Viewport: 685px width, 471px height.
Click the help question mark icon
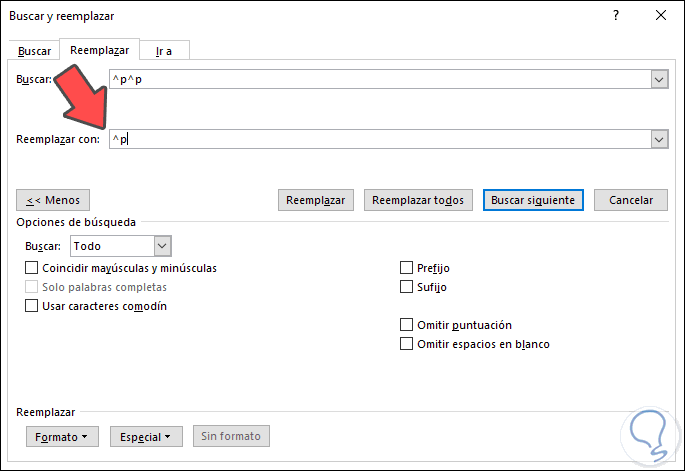(616, 15)
